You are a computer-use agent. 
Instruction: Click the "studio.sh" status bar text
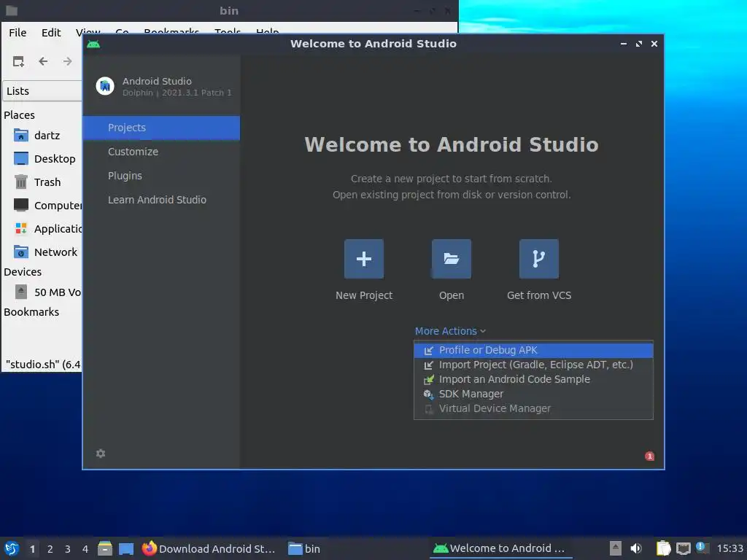(43, 365)
